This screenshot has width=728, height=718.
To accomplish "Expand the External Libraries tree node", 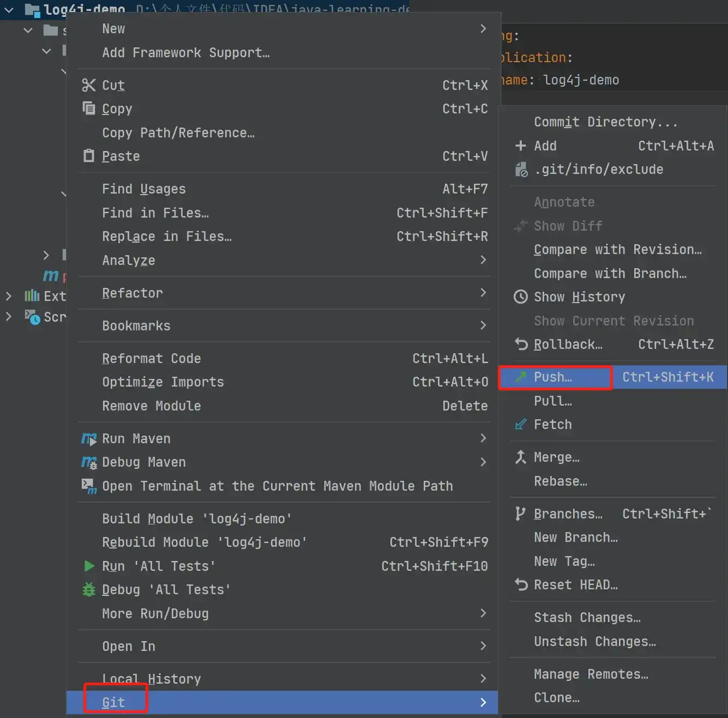I will [x=8, y=296].
